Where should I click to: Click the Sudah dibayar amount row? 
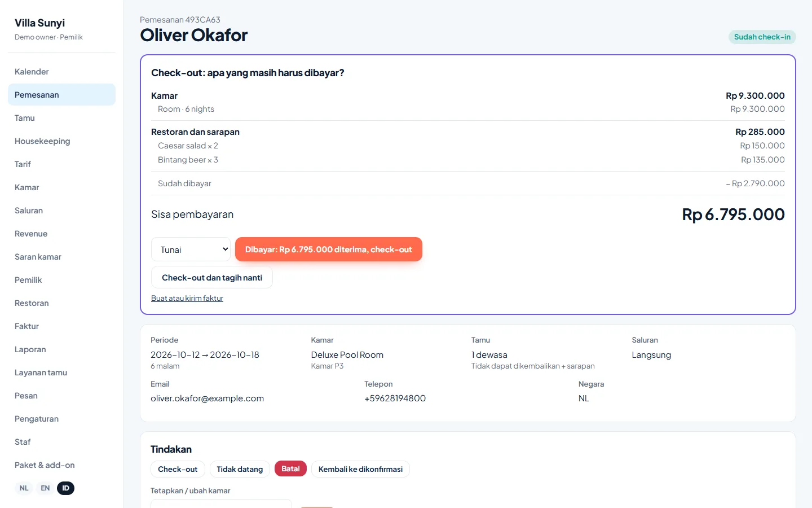point(468,183)
